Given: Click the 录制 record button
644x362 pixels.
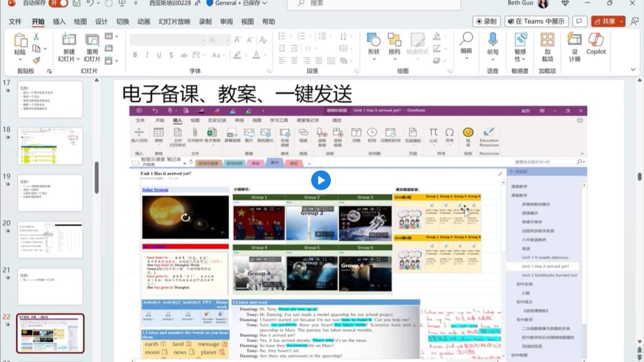Looking at the screenshot, I should pyautogui.click(x=486, y=21).
